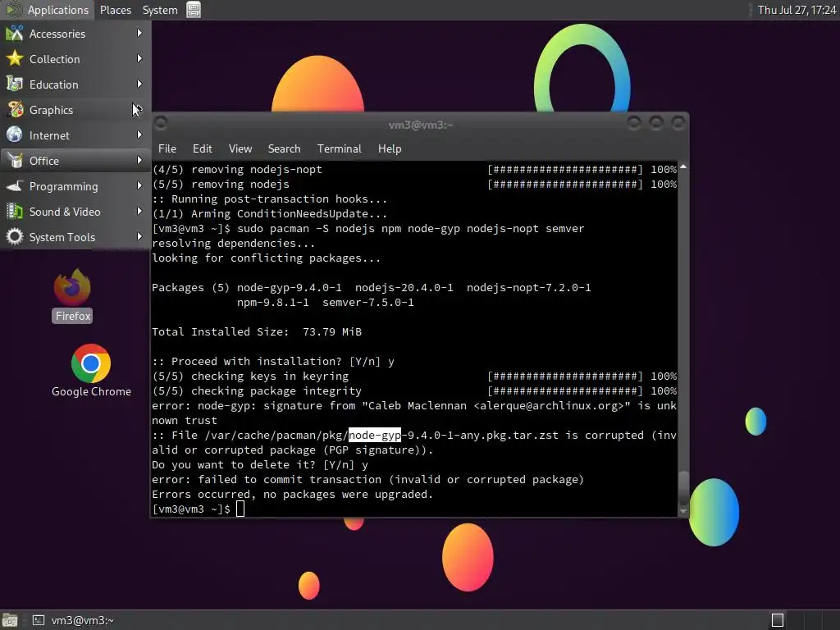This screenshot has width=840, height=630.
Task: Launch Google Chrome desktop icon
Action: coord(91,371)
